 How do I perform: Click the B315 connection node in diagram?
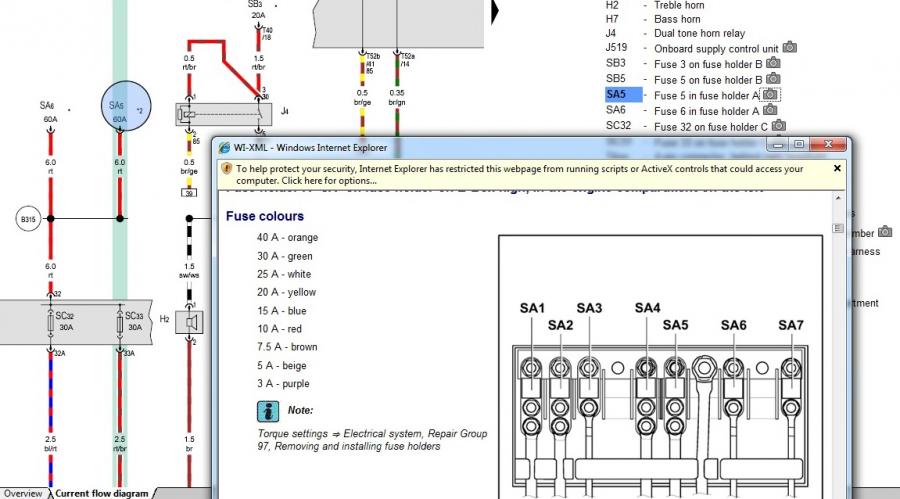point(27,217)
